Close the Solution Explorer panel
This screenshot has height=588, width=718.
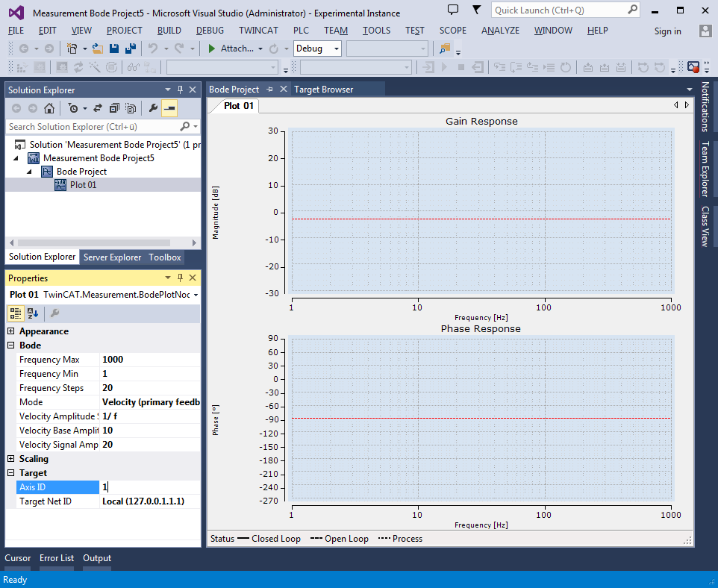(x=193, y=90)
